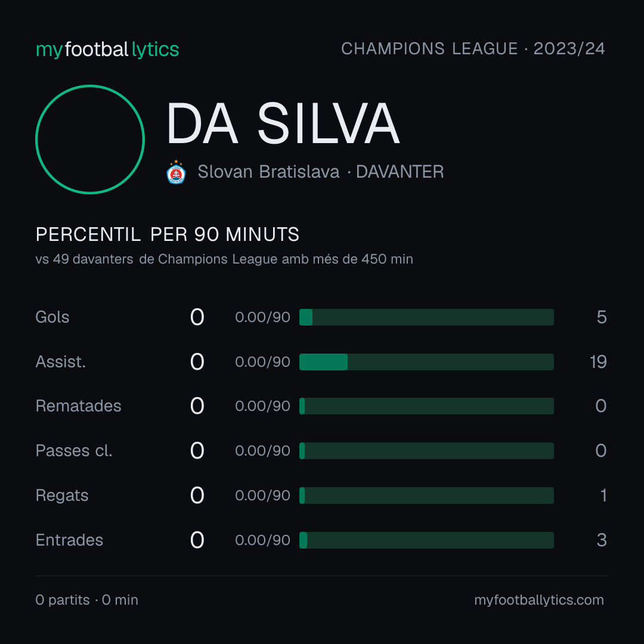The height and width of the screenshot is (644, 644).
Task: Click the Rematades 0.00/90 value
Action: 262,406
